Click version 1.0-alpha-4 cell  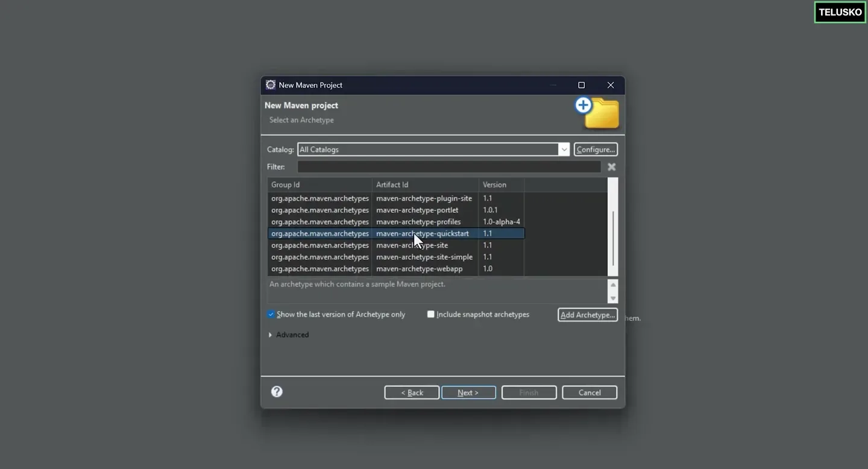pyautogui.click(x=502, y=222)
